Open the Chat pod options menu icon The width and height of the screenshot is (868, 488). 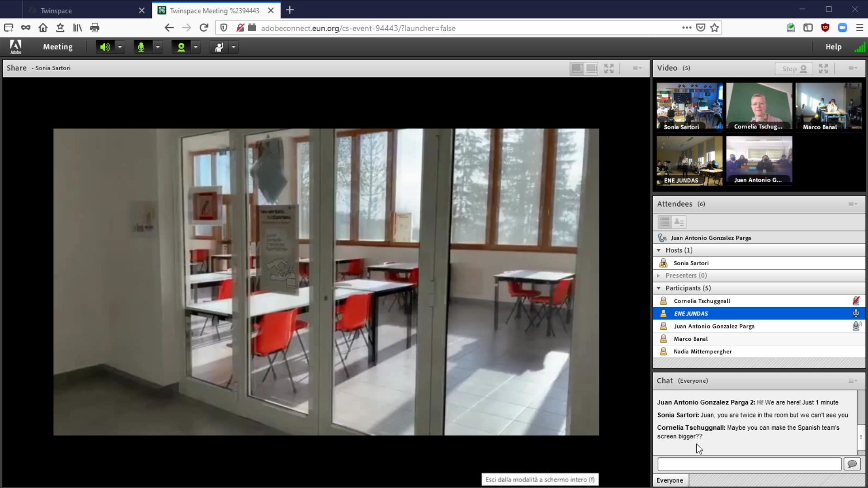pyautogui.click(x=853, y=381)
